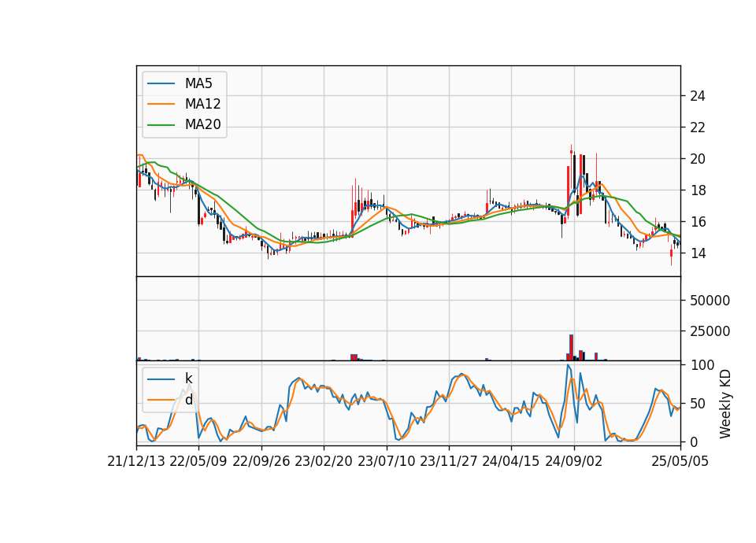Click the price axis value 22
The width and height of the screenshot is (756, 543).
[x=698, y=127]
